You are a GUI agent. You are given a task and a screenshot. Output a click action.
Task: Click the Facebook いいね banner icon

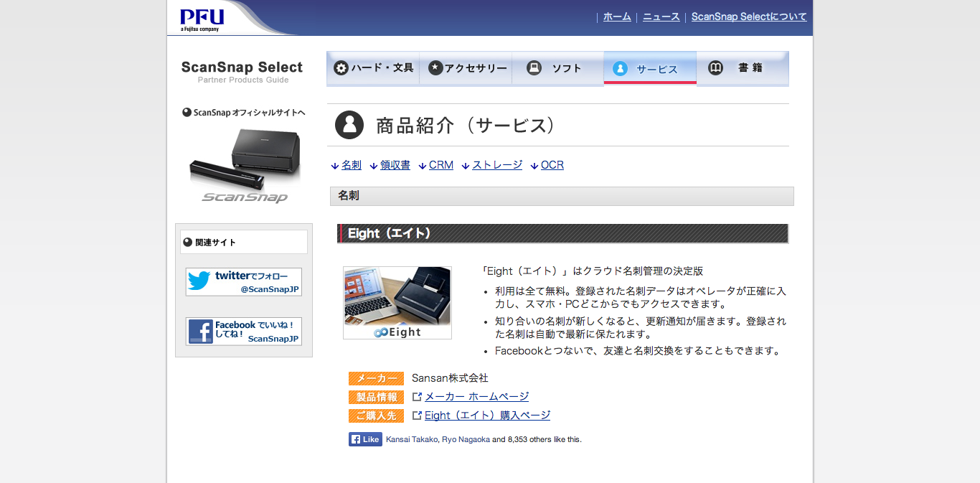click(201, 332)
